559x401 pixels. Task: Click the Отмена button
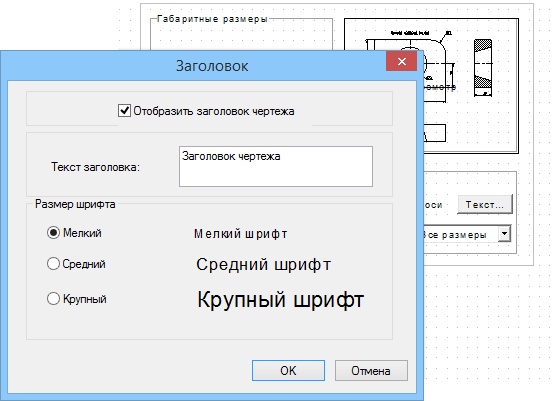point(371,370)
